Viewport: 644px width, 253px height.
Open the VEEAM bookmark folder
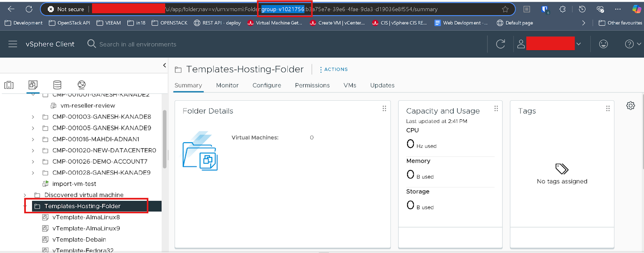pos(109,23)
